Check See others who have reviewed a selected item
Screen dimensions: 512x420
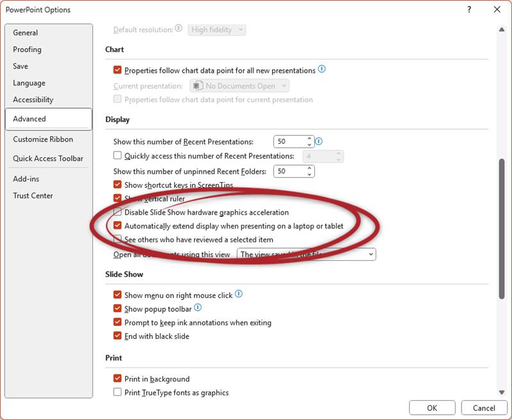[x=118, y=239]
